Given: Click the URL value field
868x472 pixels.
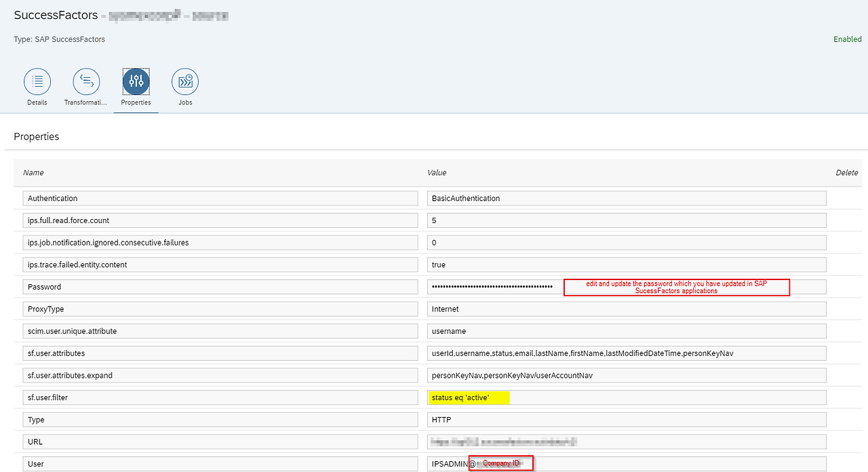Looking at the screenshot, I should pyautogui.click(x=627, y=441).
